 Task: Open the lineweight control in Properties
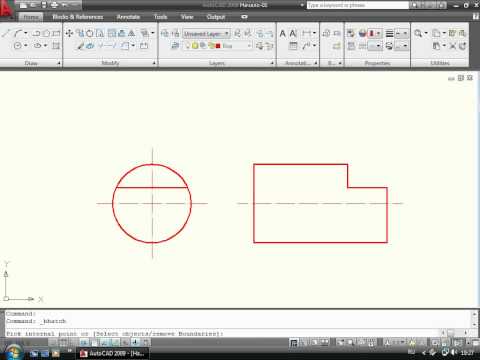401,33
